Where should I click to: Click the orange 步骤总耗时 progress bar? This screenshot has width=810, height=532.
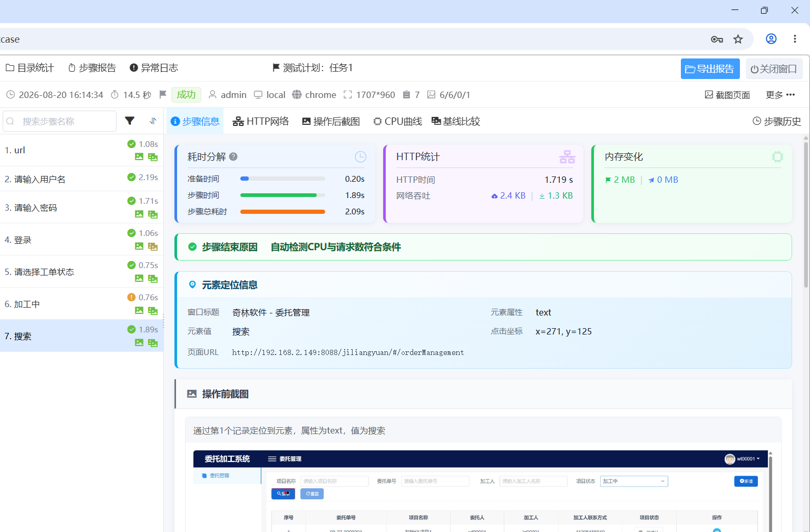click(x=282, y=211)
